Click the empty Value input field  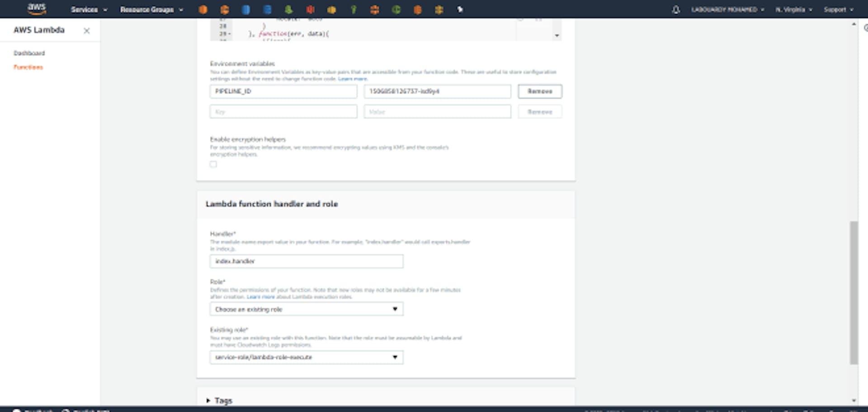tap(437, 112)
